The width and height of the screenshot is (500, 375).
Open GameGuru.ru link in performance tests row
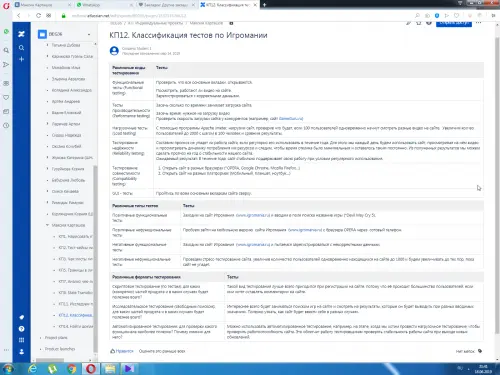tap(291, 118)
